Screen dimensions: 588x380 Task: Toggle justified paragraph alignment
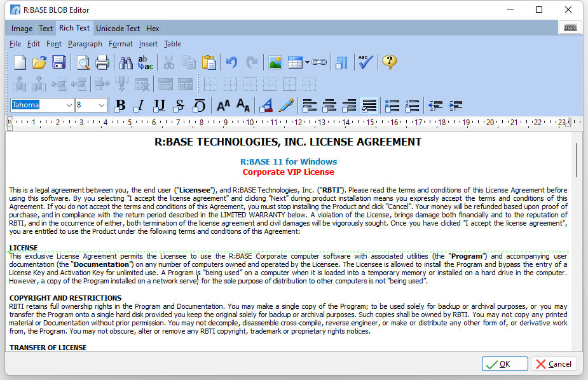coord(369,105)
